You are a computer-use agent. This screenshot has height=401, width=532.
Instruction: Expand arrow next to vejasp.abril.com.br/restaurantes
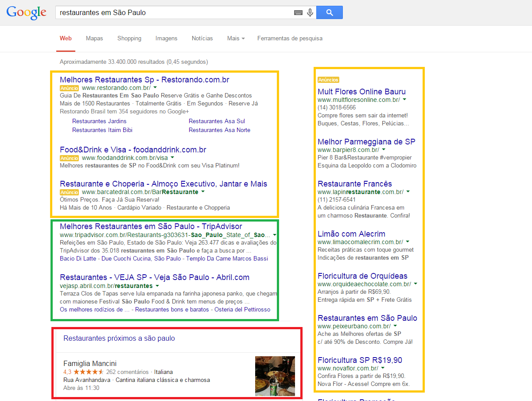point(157,286)
